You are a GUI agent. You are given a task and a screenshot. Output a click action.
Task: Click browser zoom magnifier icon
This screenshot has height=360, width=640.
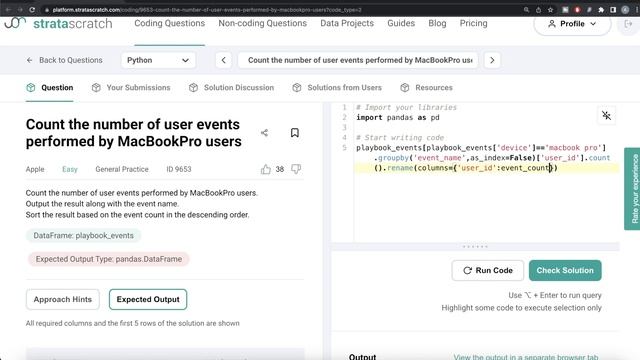(x=526, y=9)
